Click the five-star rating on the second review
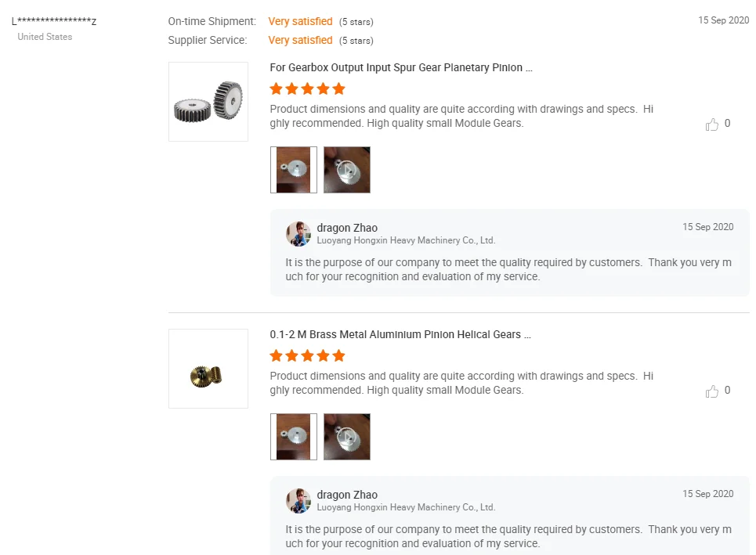Viewport: 756px width, 555px height. click(307, 356)
